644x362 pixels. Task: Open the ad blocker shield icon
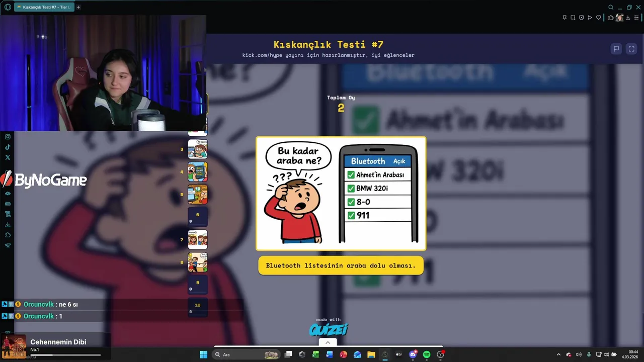click(x=582, y=18)
